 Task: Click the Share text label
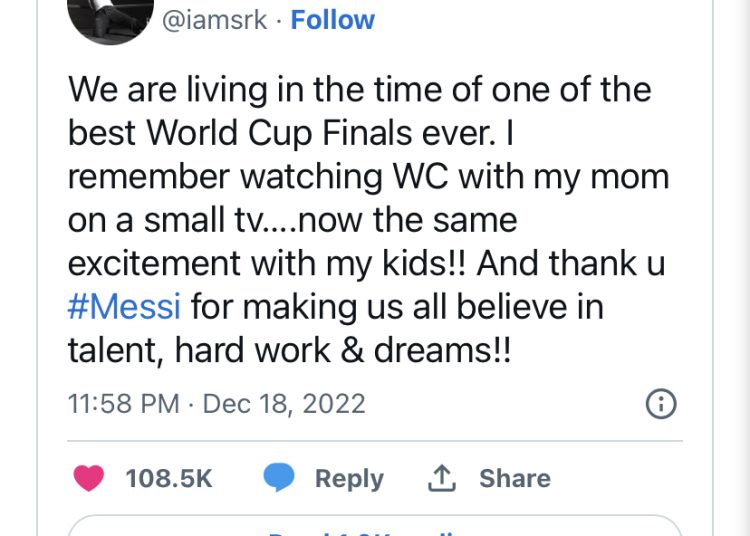[515, 478]
